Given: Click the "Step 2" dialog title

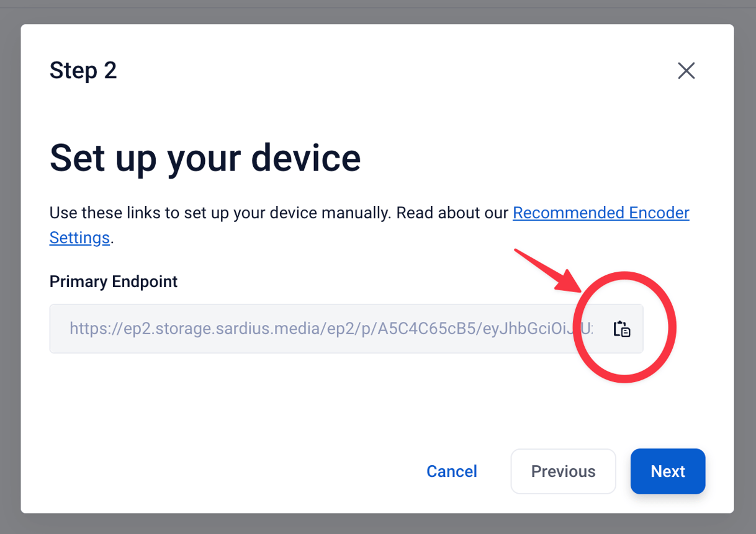Looking at the screenshot, I should pyautogui.click(x=83, y=71).
